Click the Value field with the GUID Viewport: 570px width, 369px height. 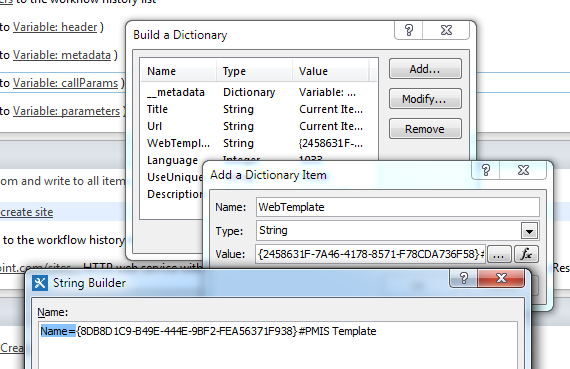point(370,254)
